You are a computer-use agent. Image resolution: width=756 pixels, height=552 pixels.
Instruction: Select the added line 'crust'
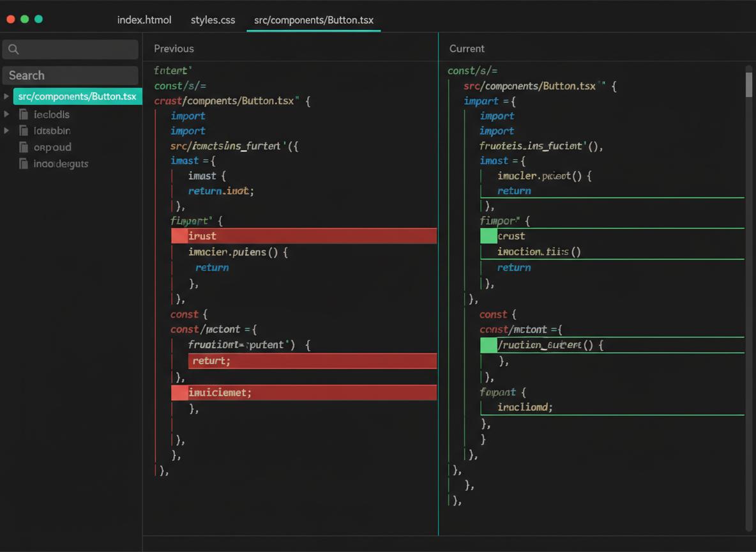[612, 236]
